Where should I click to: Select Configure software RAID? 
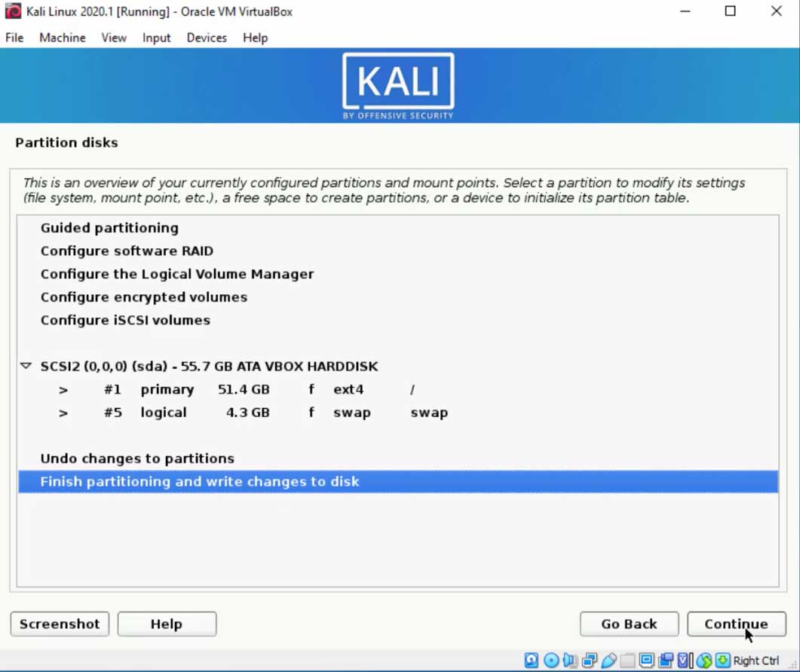398,250
